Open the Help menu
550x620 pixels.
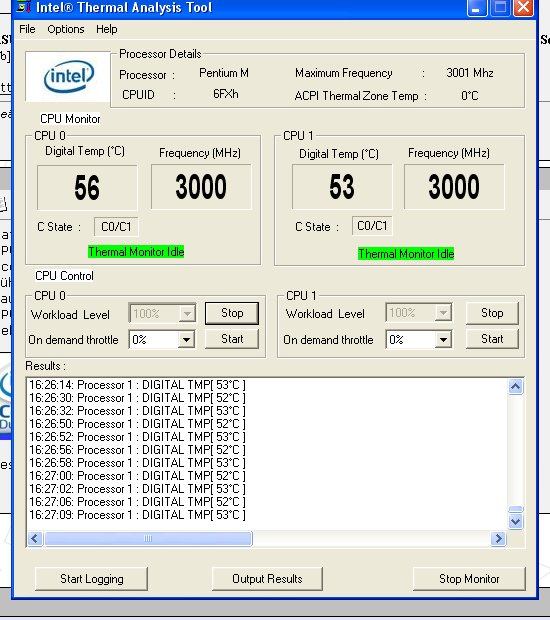point(107,29)
